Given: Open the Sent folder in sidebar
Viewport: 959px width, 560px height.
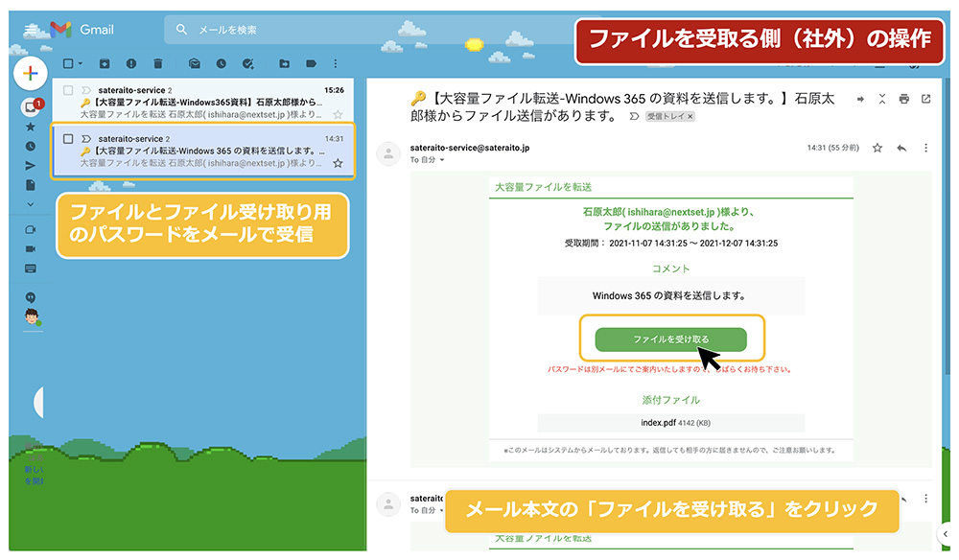Looking at the screenshot, I should [x=30, y=166].
